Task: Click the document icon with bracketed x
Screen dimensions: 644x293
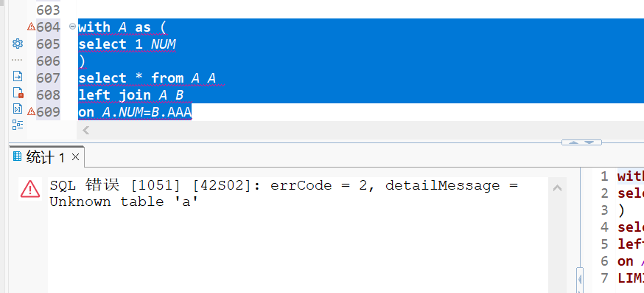Action: coord(18,108)
